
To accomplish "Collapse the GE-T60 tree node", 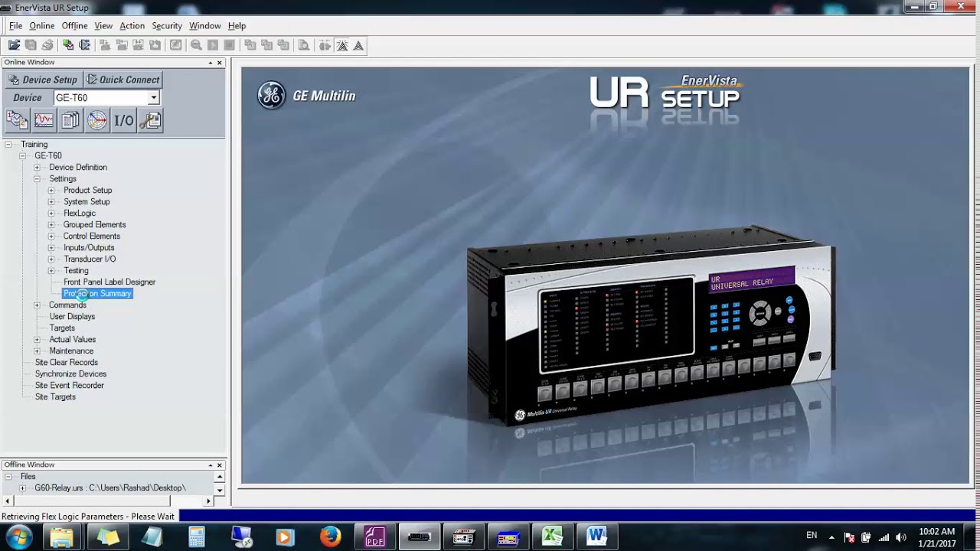I will click(23, 156).
